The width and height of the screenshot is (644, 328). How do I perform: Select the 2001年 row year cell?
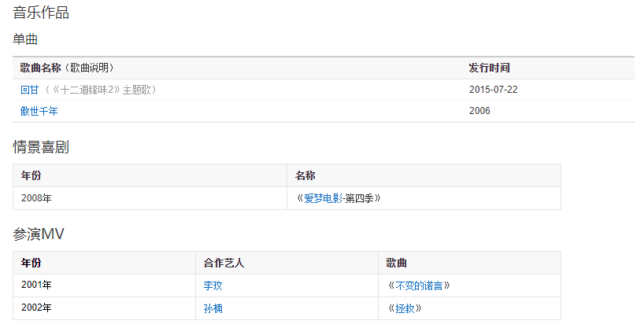pyautogui.click(x=36, y=286)
